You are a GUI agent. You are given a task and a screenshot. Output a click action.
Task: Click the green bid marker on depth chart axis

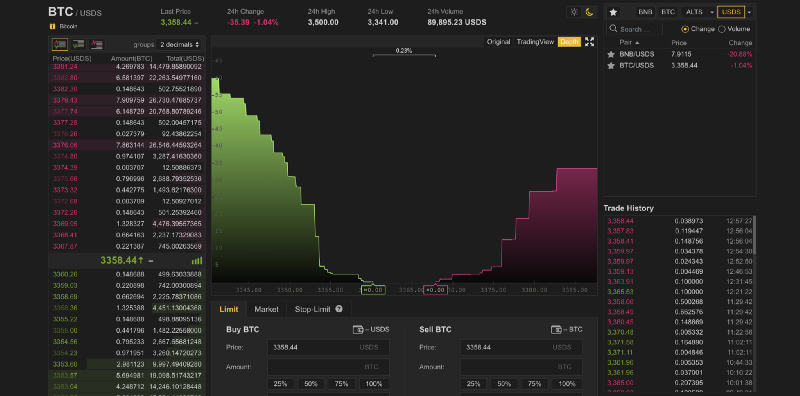(373, 290)
